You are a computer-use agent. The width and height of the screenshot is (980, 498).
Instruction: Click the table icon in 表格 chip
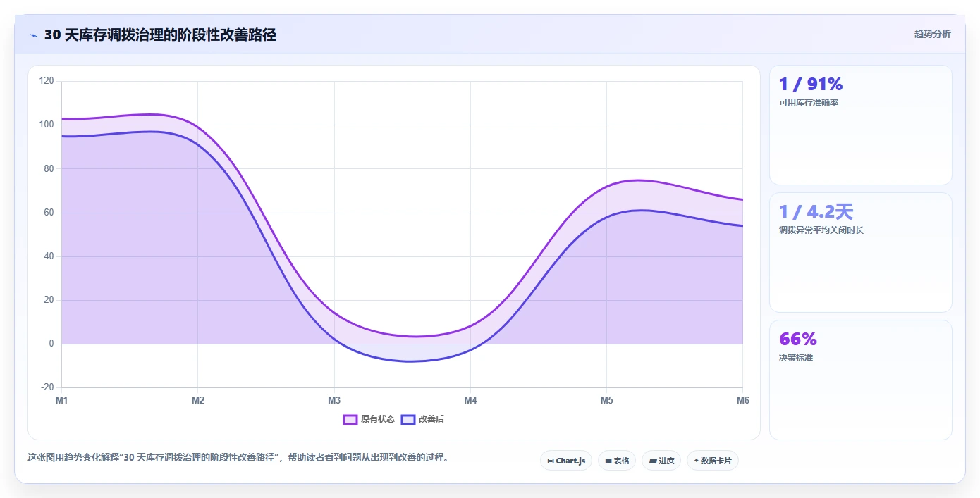click(608, 461)
